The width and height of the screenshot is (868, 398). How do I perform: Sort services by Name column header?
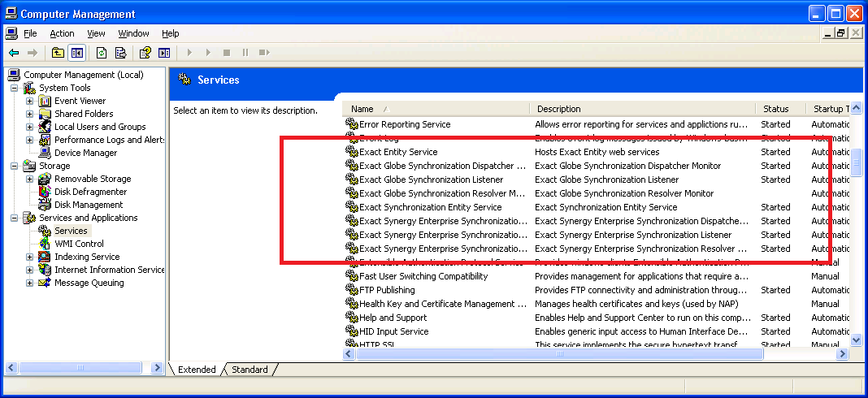436,109
